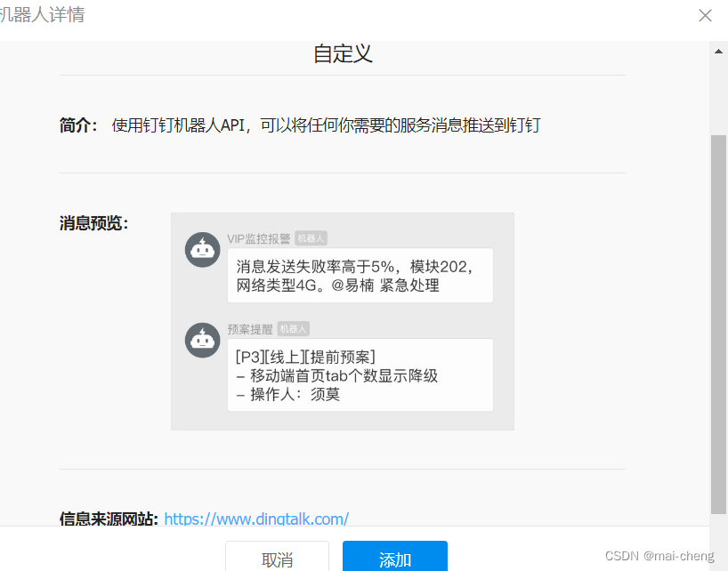The height and width of the screenshot is (571, 728).
Task: Click the 机器人 badge beside 预案提醒
Action: click(292, 328)
